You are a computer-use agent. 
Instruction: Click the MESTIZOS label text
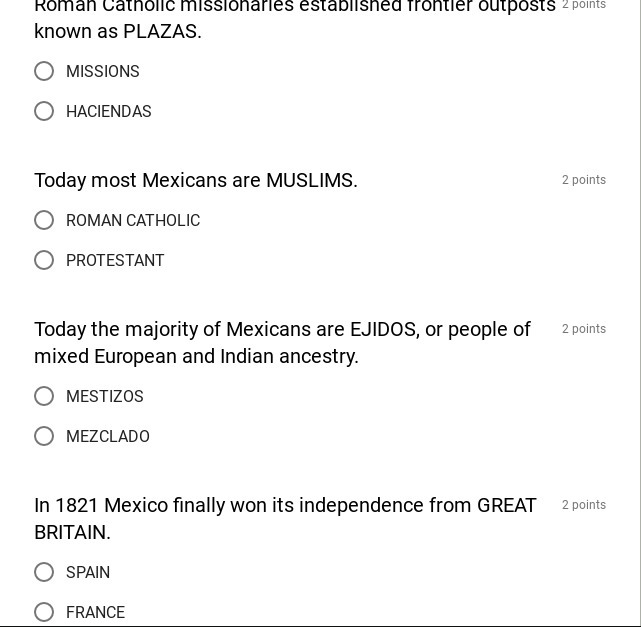tap(105, 397)
